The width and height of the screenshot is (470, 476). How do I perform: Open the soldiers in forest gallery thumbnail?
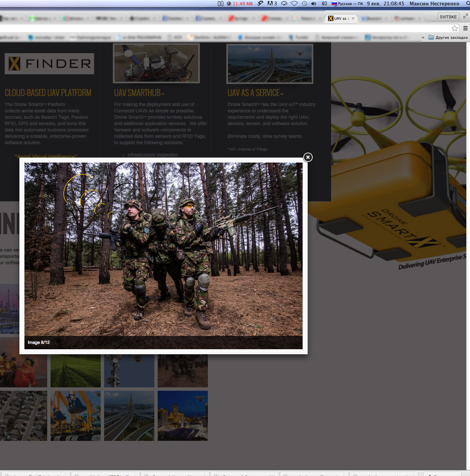(x=183, y=371)
